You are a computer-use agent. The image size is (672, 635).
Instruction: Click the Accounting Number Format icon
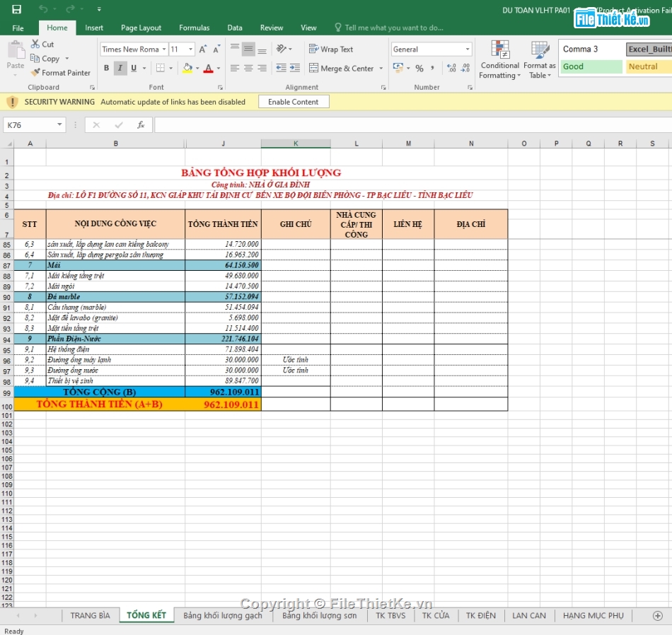point(398,68)
